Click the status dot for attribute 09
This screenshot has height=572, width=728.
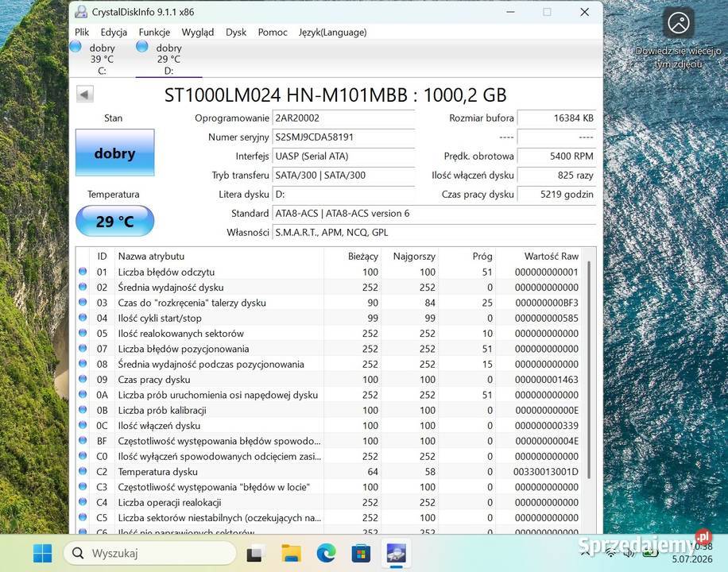click(x=83, y=379)
